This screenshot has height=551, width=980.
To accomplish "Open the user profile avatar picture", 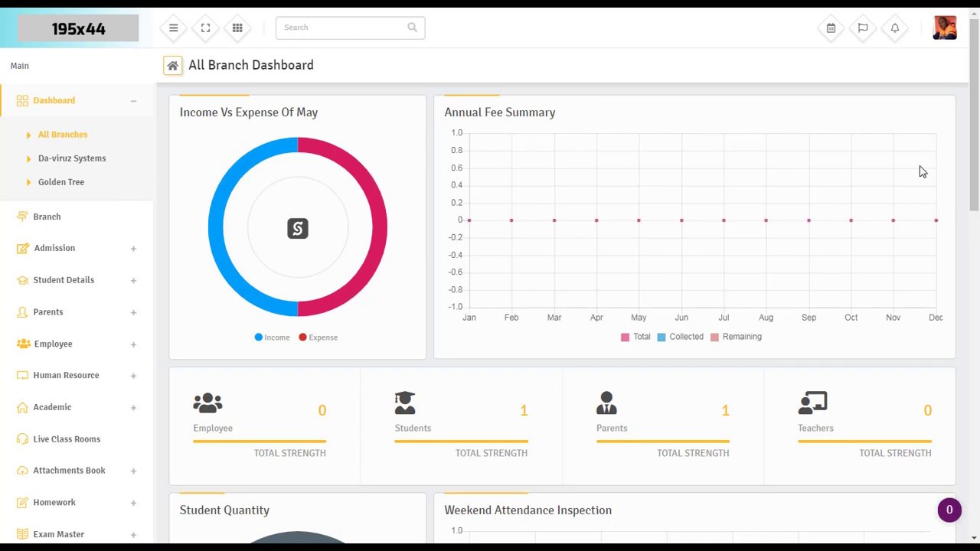I will pos(945,28).
